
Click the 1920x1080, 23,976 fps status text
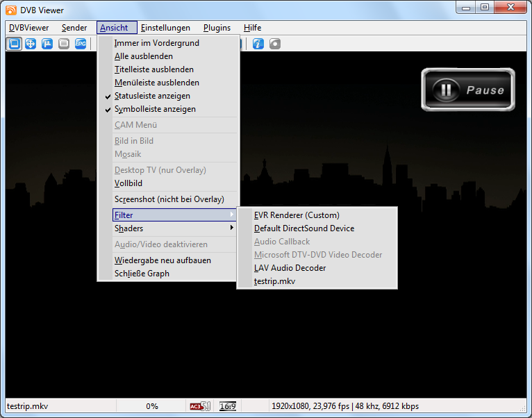pyautogui.click(x=345, y=406)
